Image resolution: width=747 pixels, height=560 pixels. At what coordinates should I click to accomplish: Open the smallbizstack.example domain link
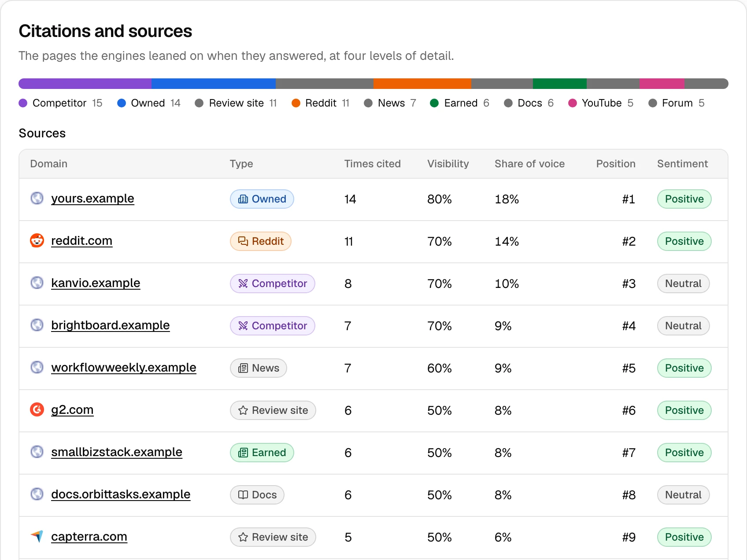coord(117,452)
